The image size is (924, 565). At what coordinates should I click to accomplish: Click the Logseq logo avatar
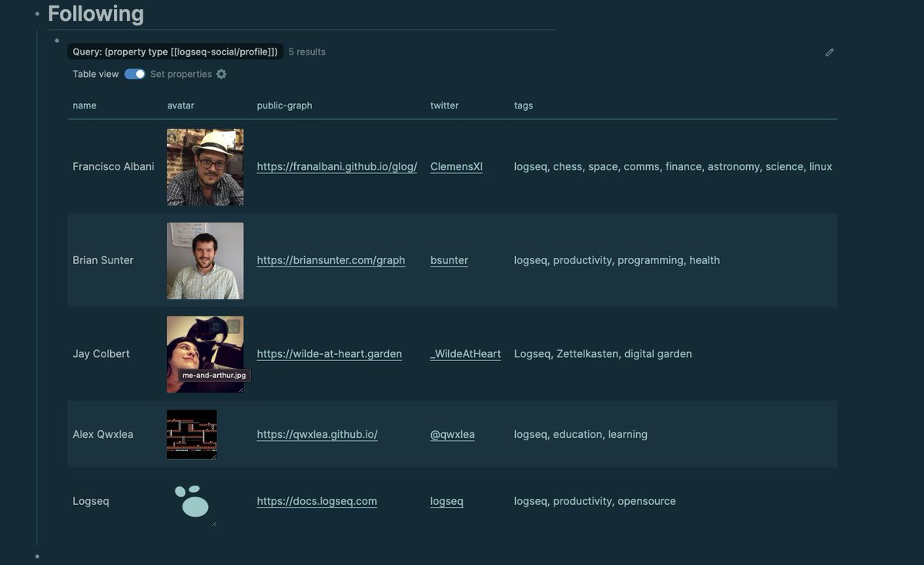[x=192, y=501]
